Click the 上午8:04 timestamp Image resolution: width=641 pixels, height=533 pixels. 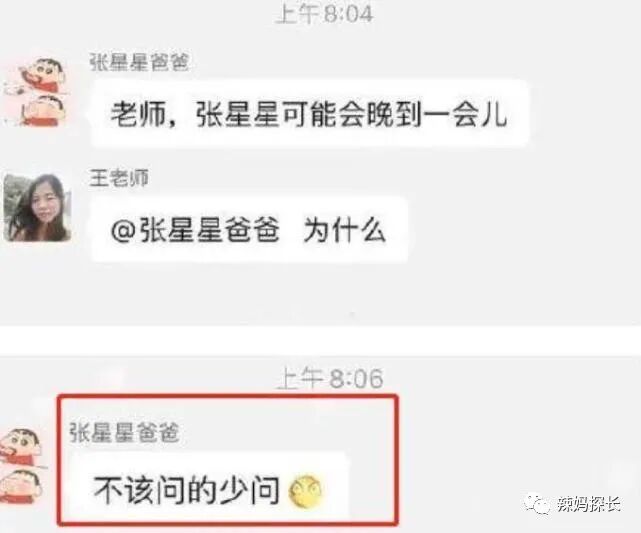(x=325, y=13)
